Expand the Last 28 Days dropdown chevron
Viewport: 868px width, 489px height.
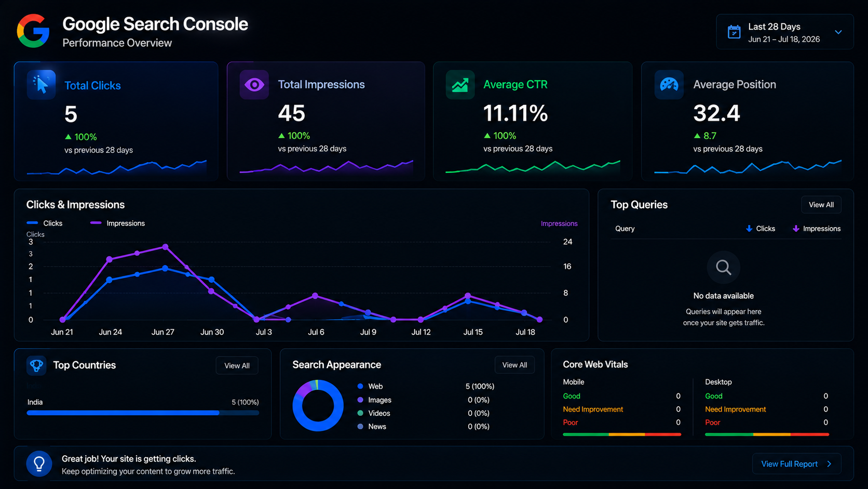click(838, 32)
